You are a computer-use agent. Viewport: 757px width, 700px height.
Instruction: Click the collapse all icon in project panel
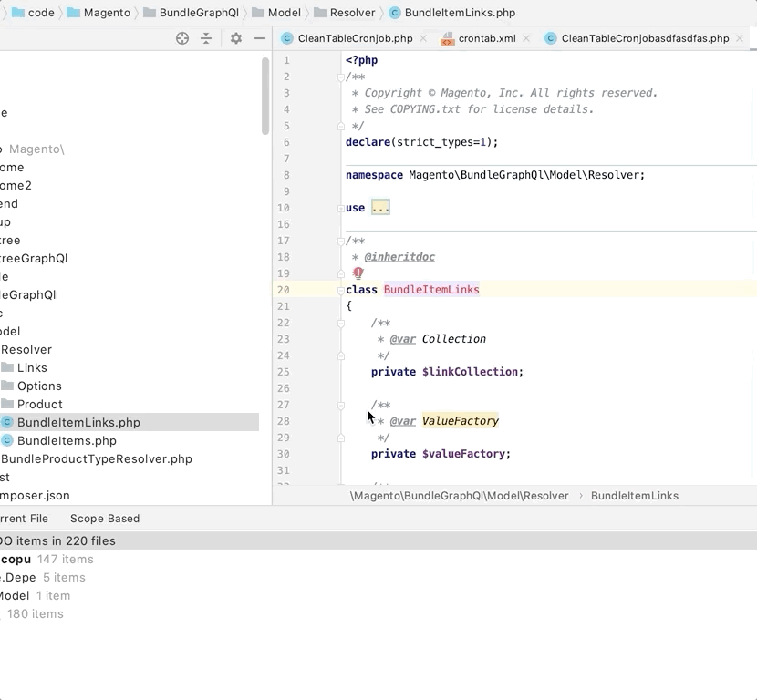[x=206, y=38]
